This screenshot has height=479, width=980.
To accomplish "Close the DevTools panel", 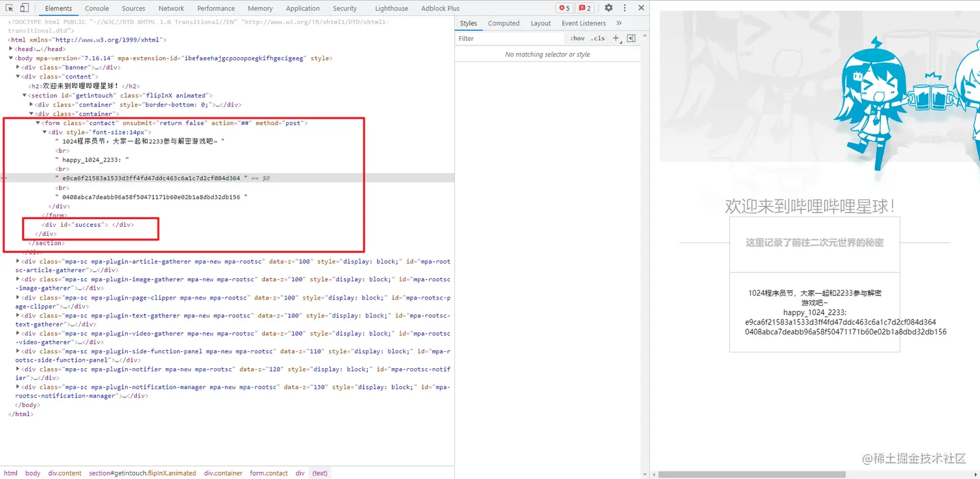I will 641,8.
